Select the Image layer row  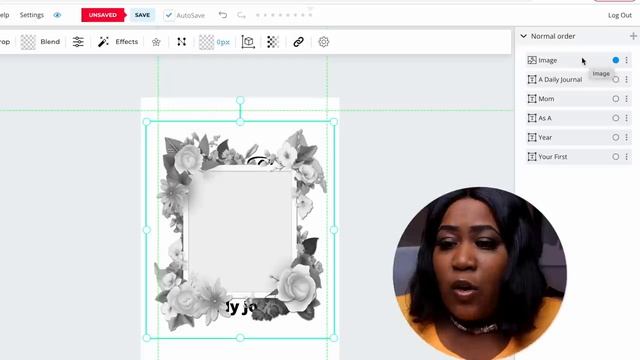point(579,60)
